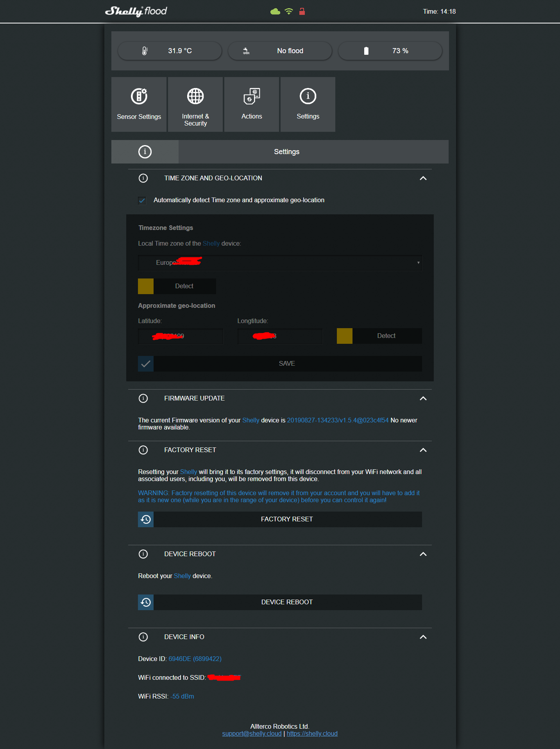The width and height of the screenshot is (560, 749).
Task: Click the WiFi signal status icon
Action: tap(289, 11)
